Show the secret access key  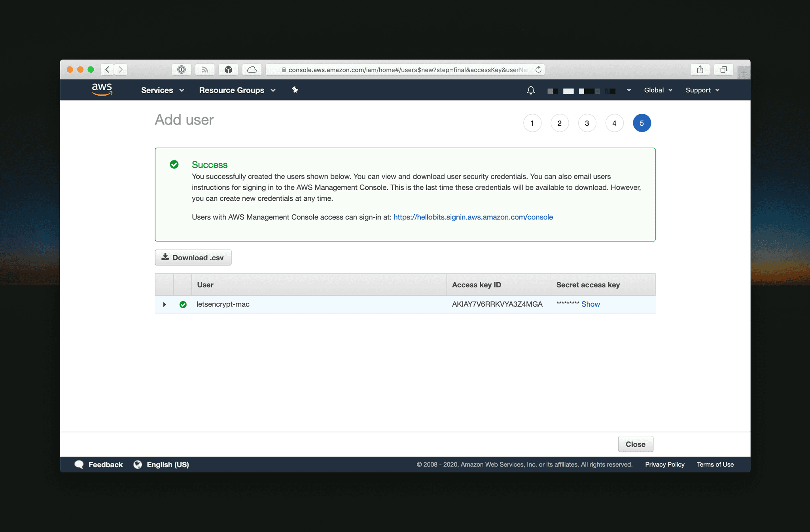[x=590, y=304]
